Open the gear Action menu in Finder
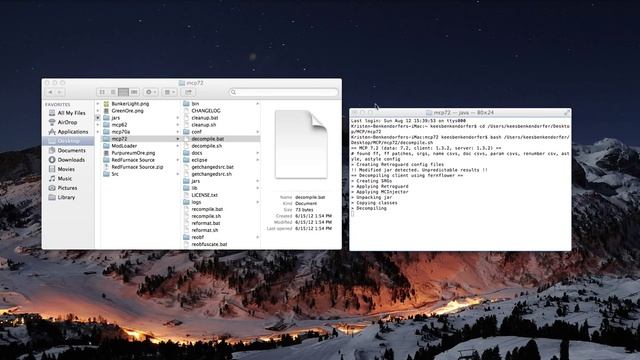Viewport: 640px width, 360px height. [151, 92]
